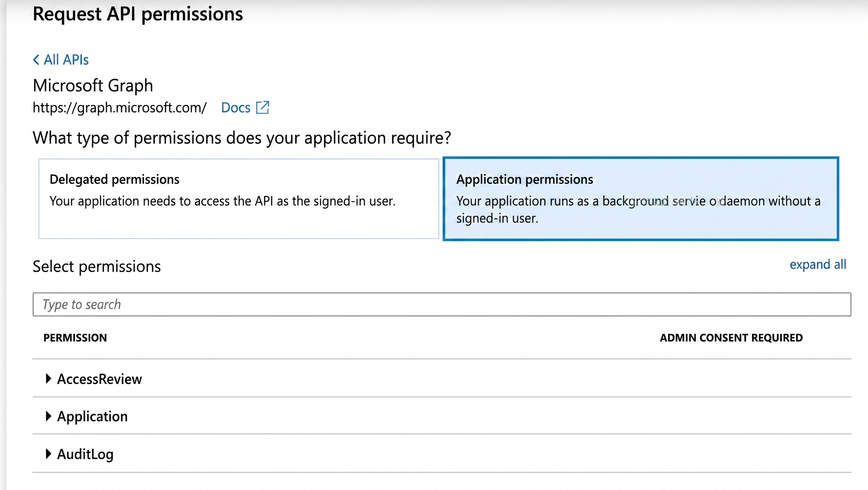Click the back chevron beside All APIs

tap(36, 60)
